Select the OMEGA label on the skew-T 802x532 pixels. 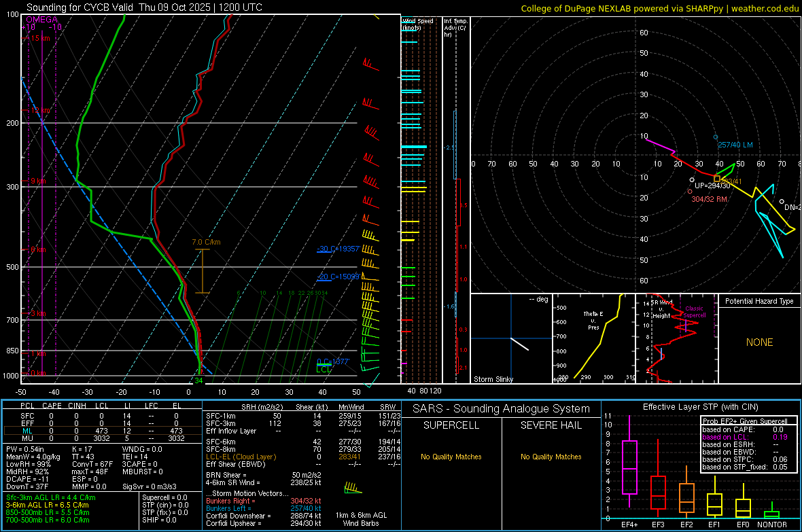(42, 20)
